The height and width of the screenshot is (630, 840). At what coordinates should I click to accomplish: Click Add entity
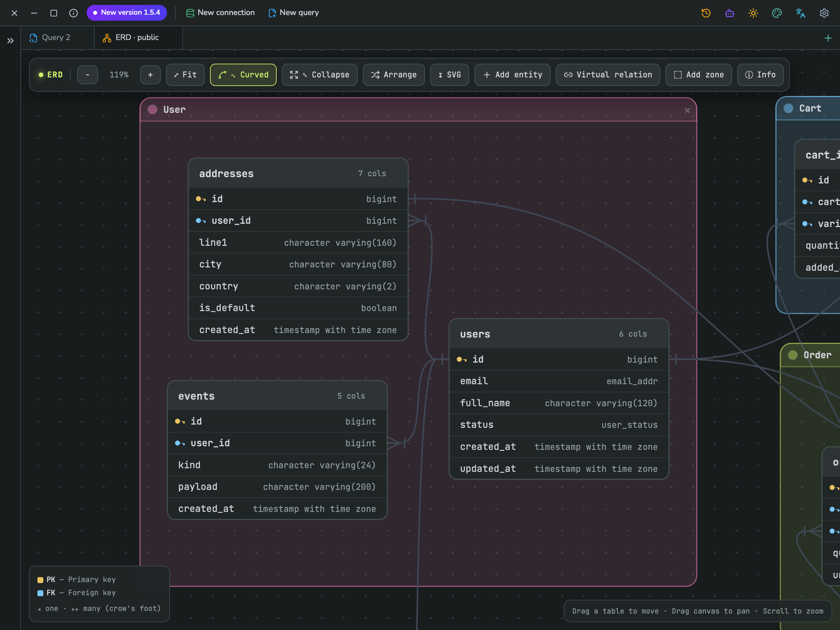512,75
